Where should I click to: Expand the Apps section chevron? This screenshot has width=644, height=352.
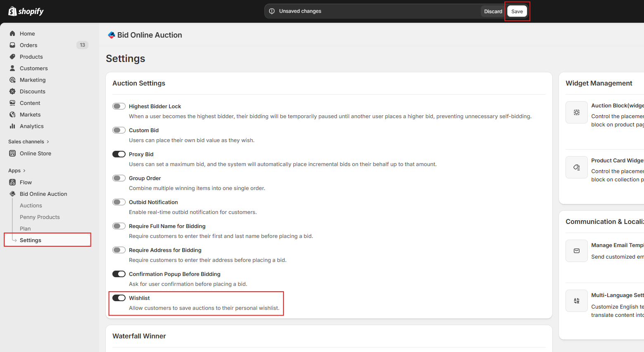pos(24,171)
